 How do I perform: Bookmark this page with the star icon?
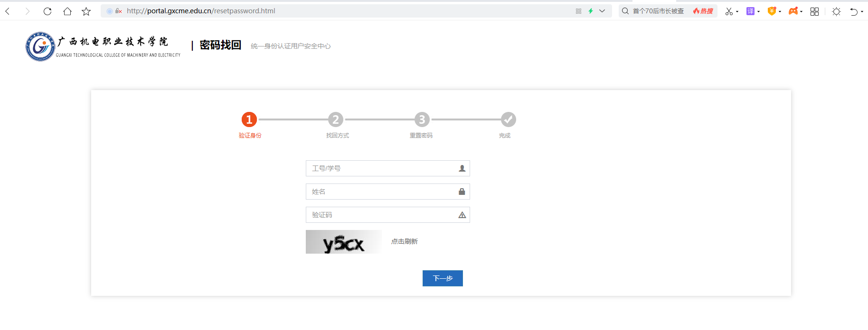point(86,11)
